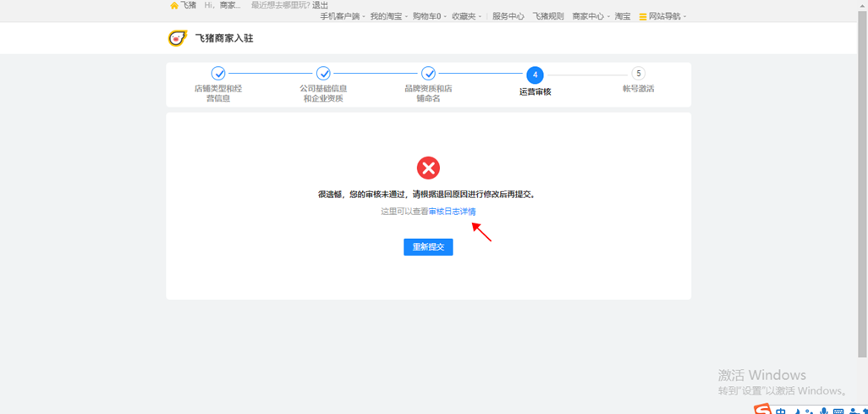Expand the 商家中心 dropdown
This screenshot has width=868, height=414.
tap(591, 17)
